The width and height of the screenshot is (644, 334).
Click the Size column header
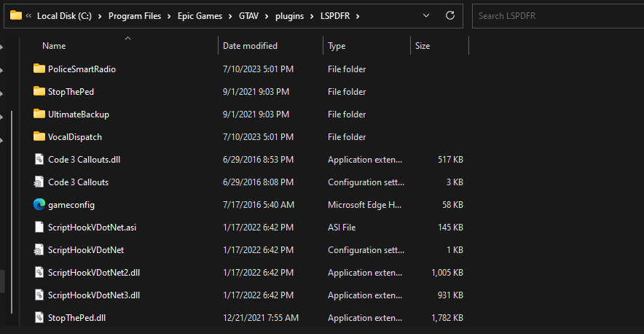tap(423, 46)
